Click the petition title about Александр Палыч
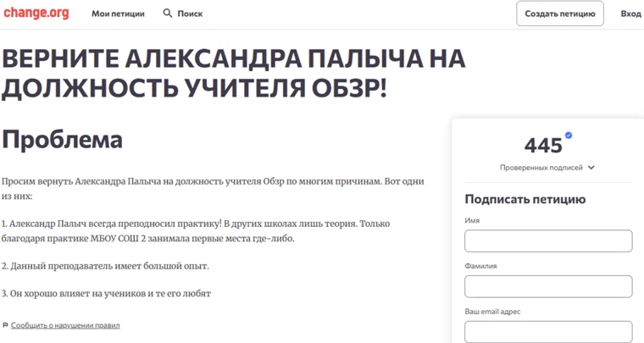The height and width of the screenshot is (343, 644). 233,73
